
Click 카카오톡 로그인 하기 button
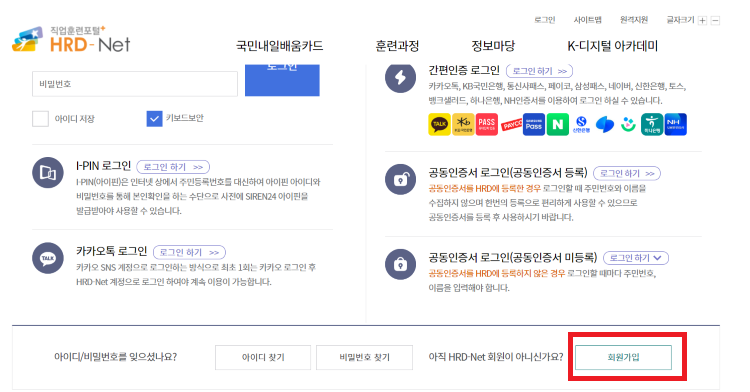click(189, 252)
